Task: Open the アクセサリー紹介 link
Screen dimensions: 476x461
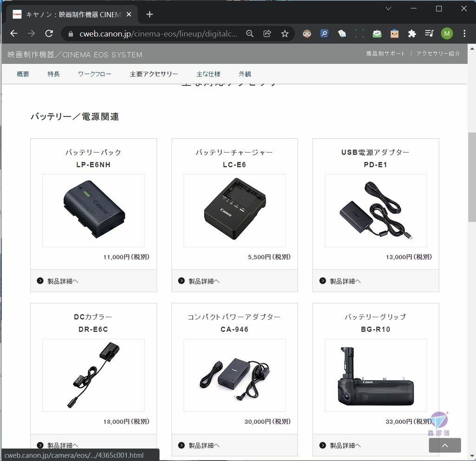Action: click(x=438, y=54)
